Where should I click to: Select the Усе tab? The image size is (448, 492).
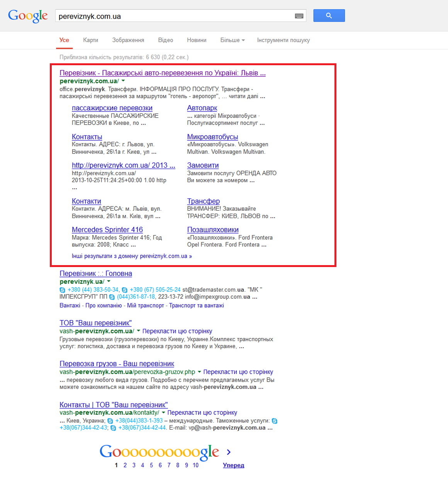(x=64, y=40)
